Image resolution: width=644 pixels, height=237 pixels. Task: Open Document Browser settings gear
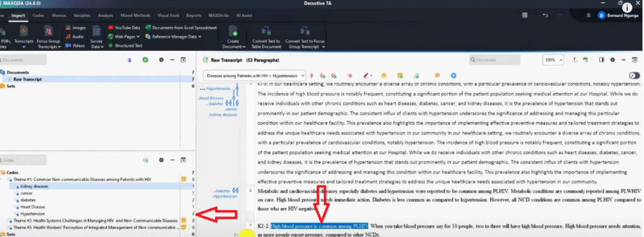tap(613, 60)
